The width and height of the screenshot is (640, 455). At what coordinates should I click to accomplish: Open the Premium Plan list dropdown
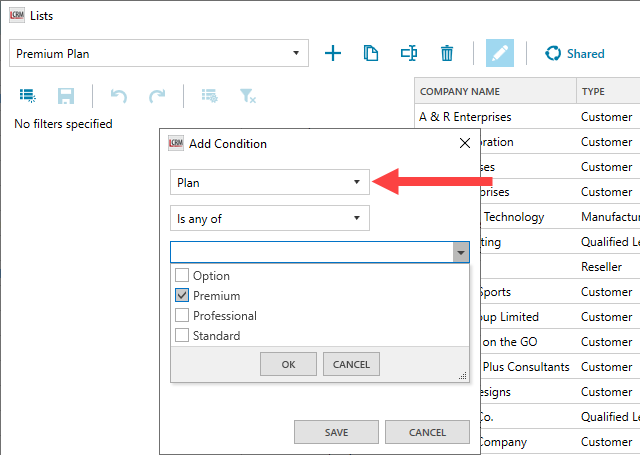tap(159, 53)
